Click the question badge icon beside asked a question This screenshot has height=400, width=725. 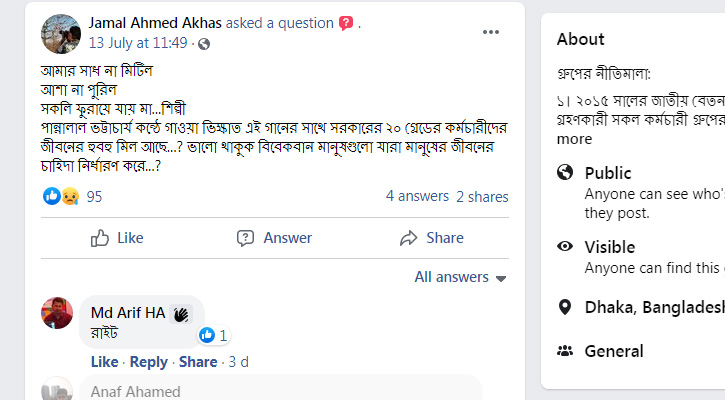tap(346, 22)
